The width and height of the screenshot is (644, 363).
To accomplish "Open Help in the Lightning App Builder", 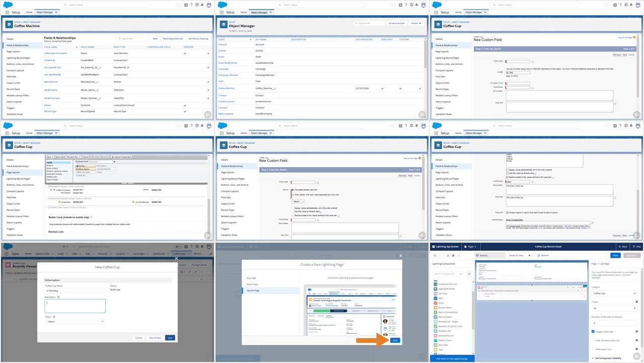I will 636,247.
